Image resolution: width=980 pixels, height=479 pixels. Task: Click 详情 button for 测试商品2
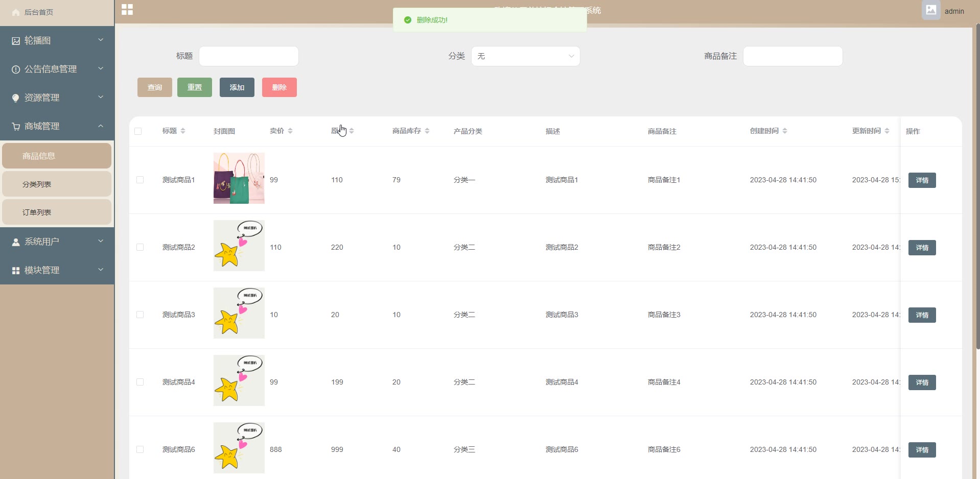coord(922,248)
